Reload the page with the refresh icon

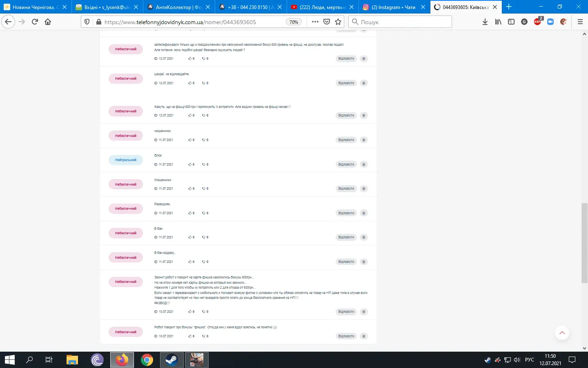pyautogui.click(x=35, y=22)
